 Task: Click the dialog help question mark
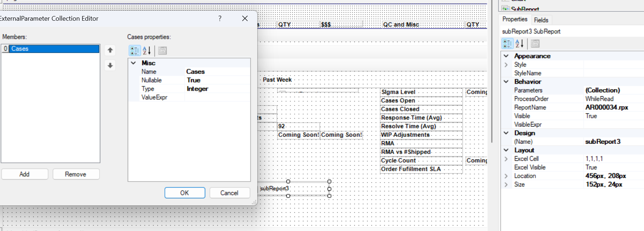[x=220, y=18]
